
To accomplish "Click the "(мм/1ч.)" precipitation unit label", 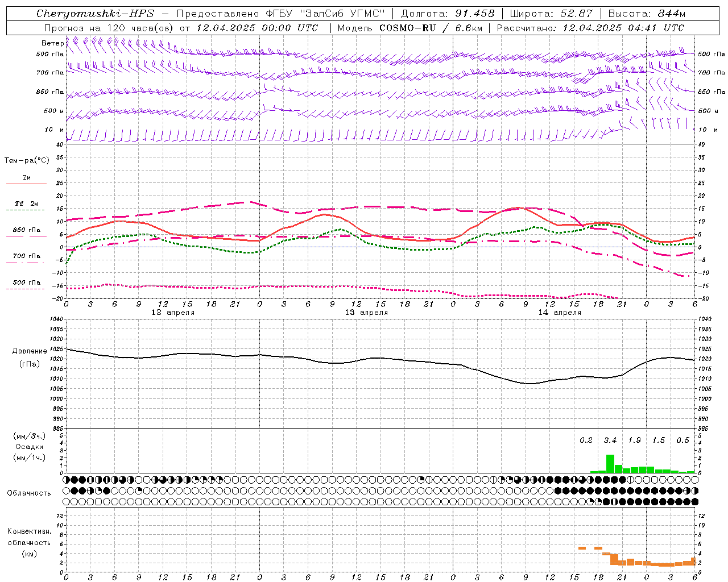I will 29,458.
